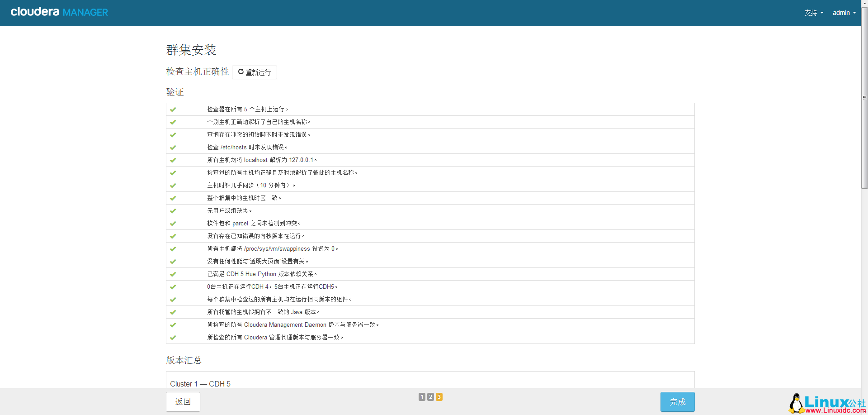Click checkmark for Hue Python dependency row
The height and width of the screenshot is (415, 868).
(173, 274)
